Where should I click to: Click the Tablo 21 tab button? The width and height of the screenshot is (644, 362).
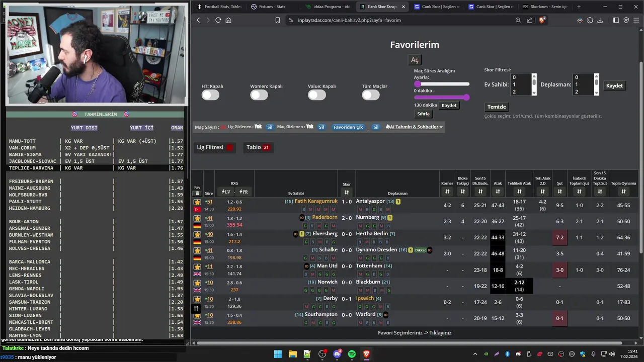tap(258, 147)
